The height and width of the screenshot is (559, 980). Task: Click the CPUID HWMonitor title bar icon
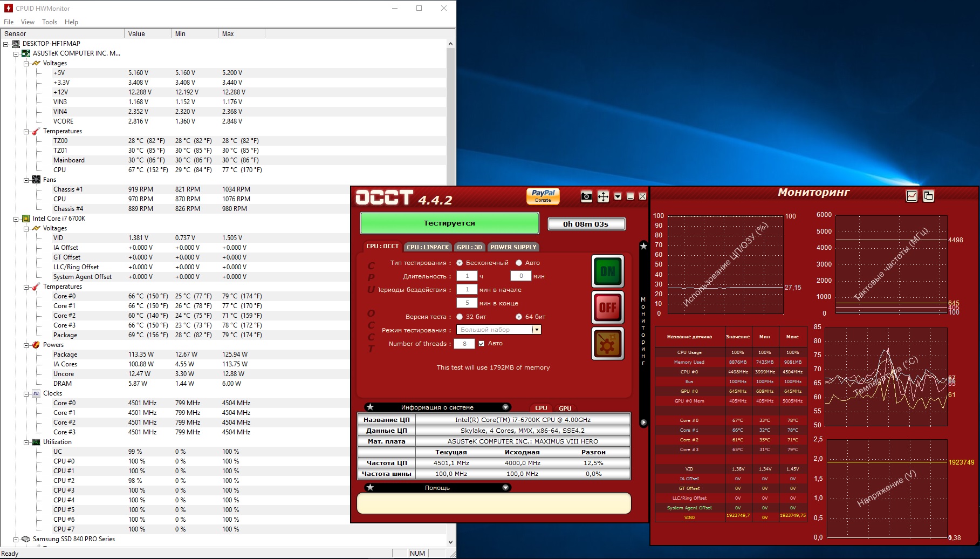click(9, 8)
